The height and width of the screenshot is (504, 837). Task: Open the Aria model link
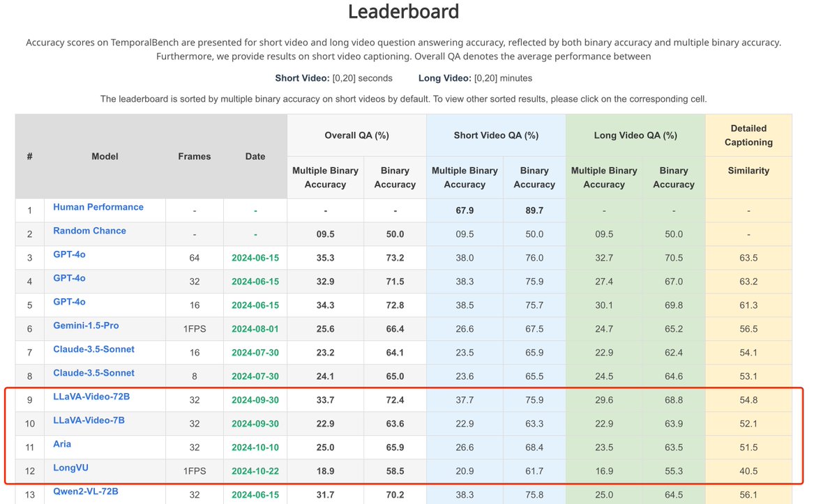pos(62,444)
